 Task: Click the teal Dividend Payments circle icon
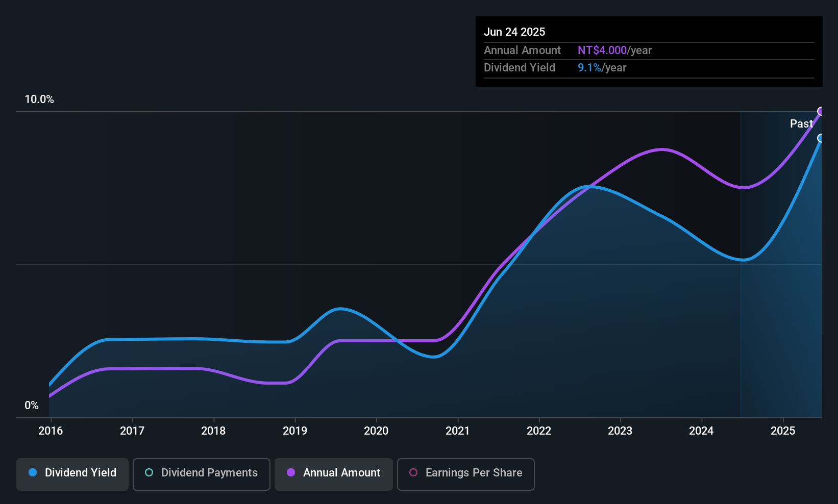point(149,472)
